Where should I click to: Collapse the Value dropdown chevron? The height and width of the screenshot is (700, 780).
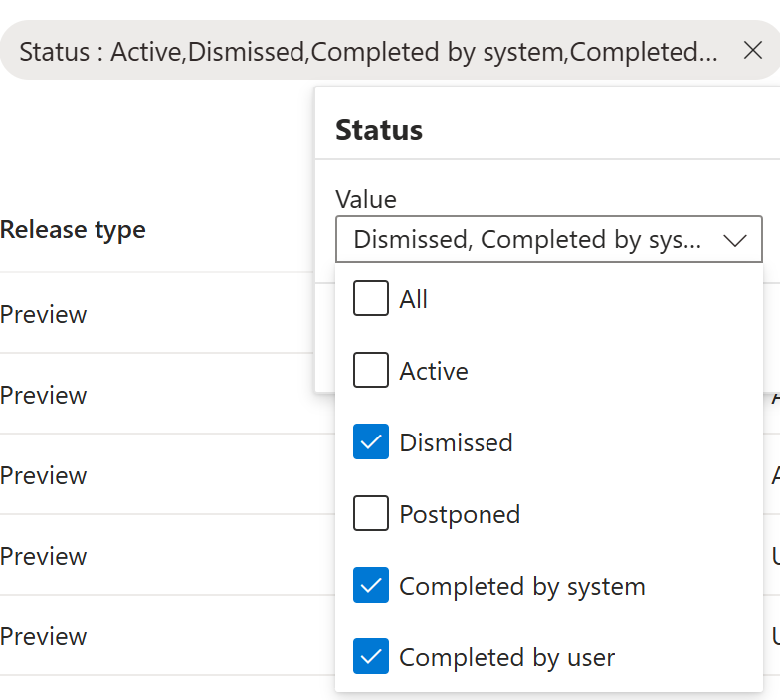tap(735, 240)
